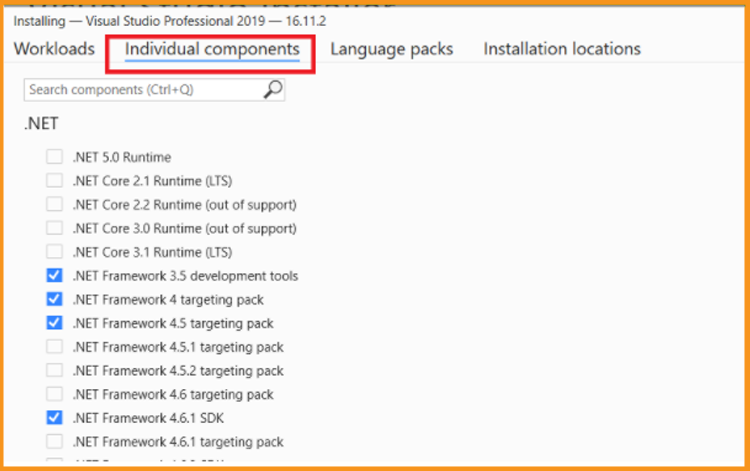The width and height of the screenshot is (750, 471).
Task: Open the Individual components tab
Action: 212,49
